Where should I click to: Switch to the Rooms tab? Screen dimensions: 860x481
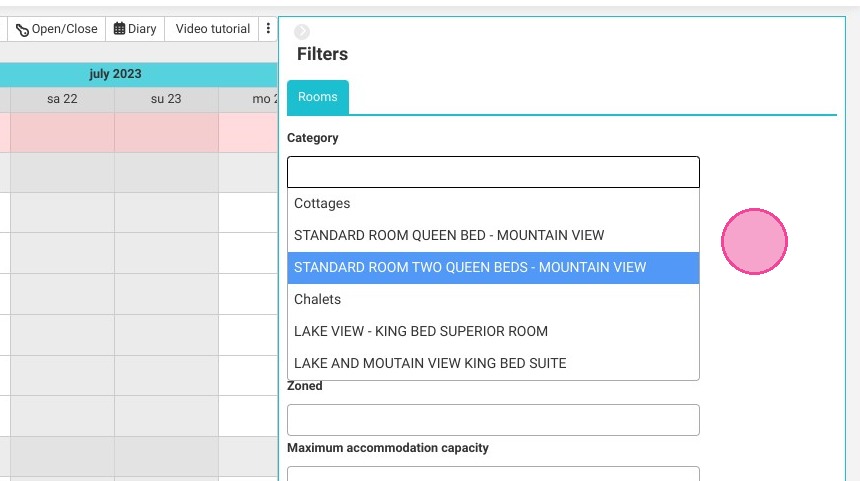click(318, 97)
